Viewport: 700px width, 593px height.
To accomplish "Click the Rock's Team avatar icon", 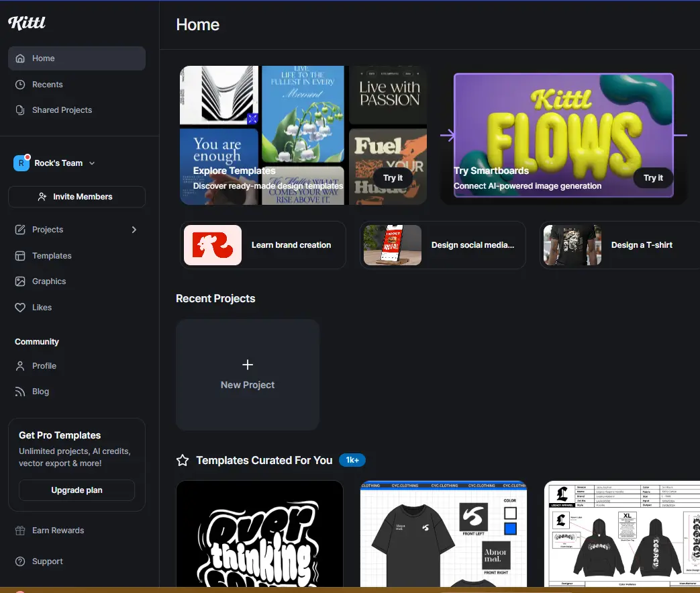I will pos(21,163).
